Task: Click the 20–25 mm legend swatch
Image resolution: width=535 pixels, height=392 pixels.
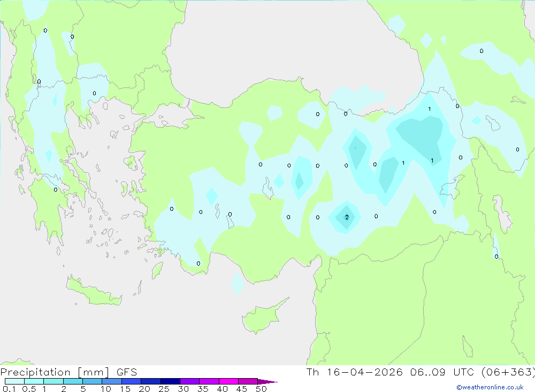Action: point(150,381)
